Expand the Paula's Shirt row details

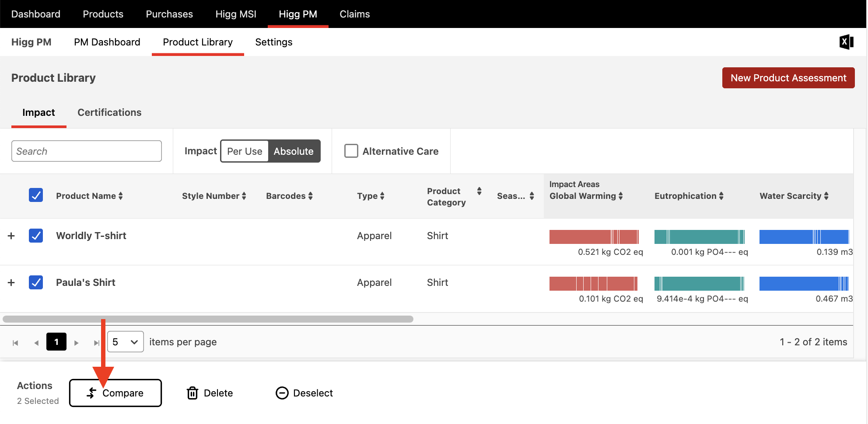click(11, 282)
